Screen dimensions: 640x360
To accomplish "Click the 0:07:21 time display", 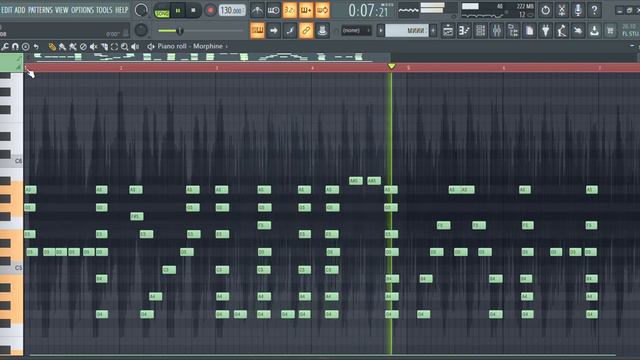I will (368, 11).
